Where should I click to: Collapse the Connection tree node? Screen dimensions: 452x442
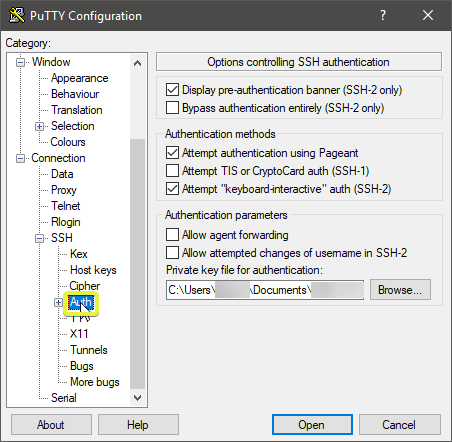[x=21, y=158]
